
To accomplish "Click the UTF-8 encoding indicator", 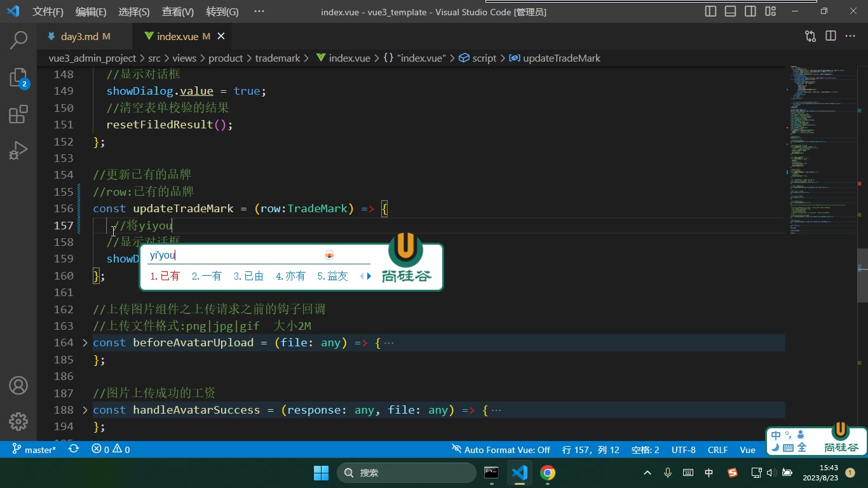I will (x=684, y=449).
